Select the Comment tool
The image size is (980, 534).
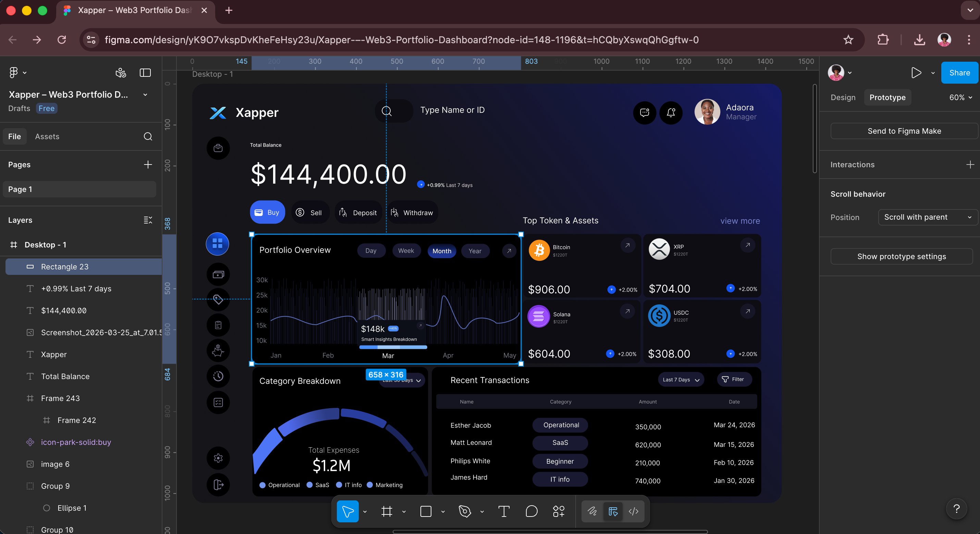pos(531,511)
